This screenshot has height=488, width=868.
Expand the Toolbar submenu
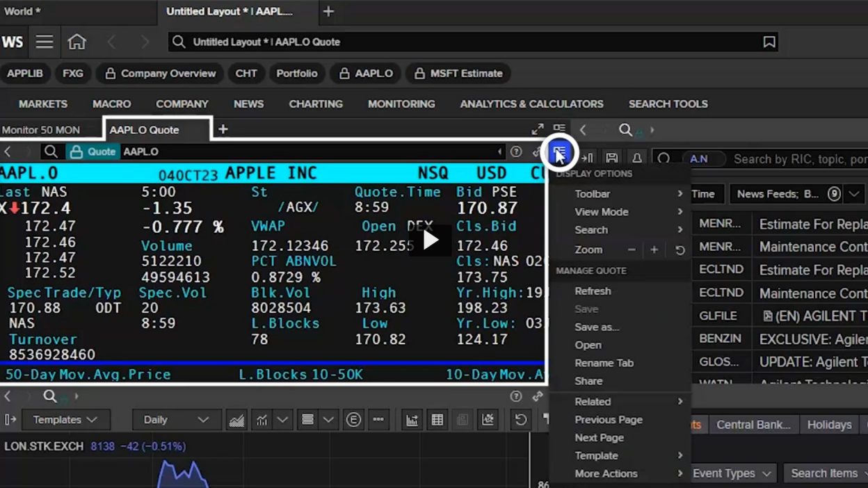(x=593, y=194)
